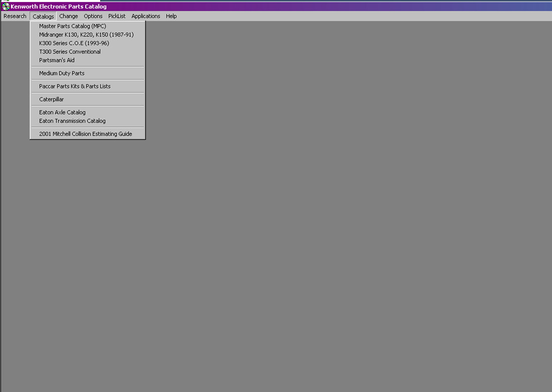Open the T300 Series Conventional catalog
The image size is (552, 392).
pos(70,52)
